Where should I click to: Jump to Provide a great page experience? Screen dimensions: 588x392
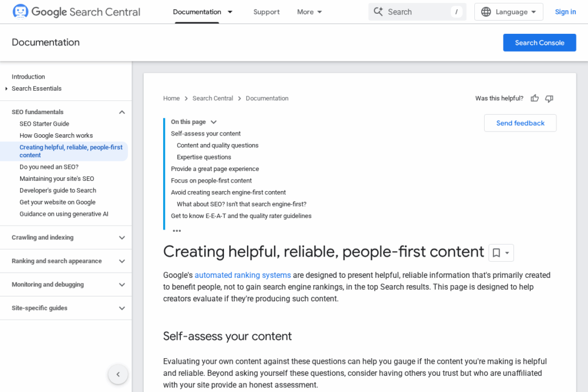[x=215, y=169]
